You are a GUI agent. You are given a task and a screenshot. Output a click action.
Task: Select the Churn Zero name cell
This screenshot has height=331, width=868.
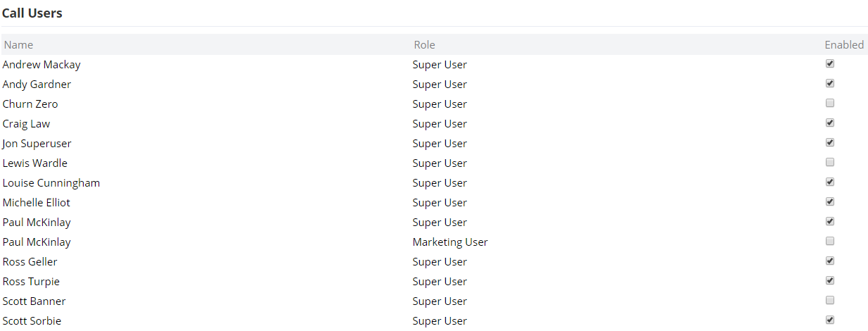point(30,104)
